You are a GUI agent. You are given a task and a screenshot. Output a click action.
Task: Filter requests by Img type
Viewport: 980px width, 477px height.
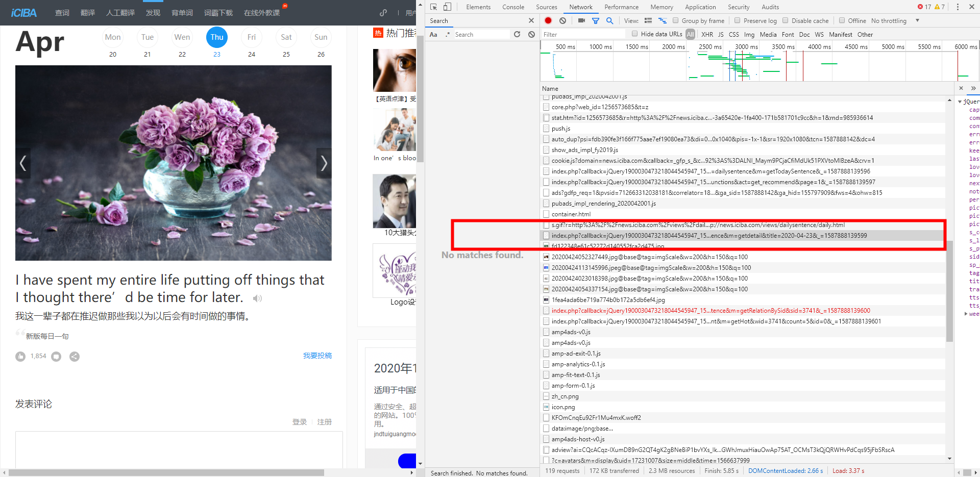click(x=749, y=34)
